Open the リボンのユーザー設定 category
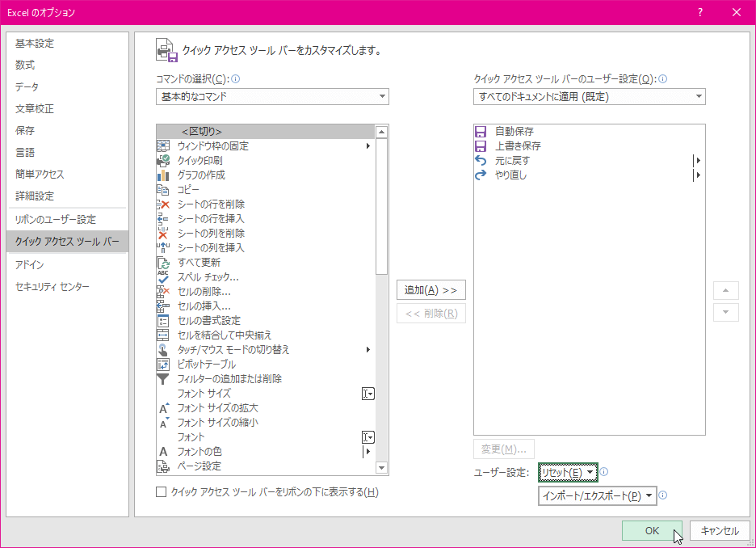756x548 pixels. (x=68, y=220)
